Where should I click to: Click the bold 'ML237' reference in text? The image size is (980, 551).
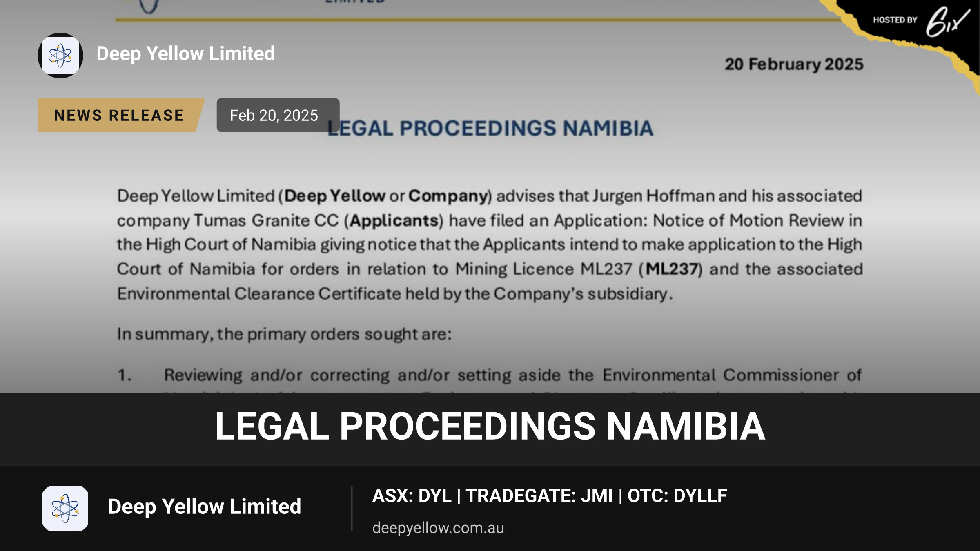pos(671,269)
